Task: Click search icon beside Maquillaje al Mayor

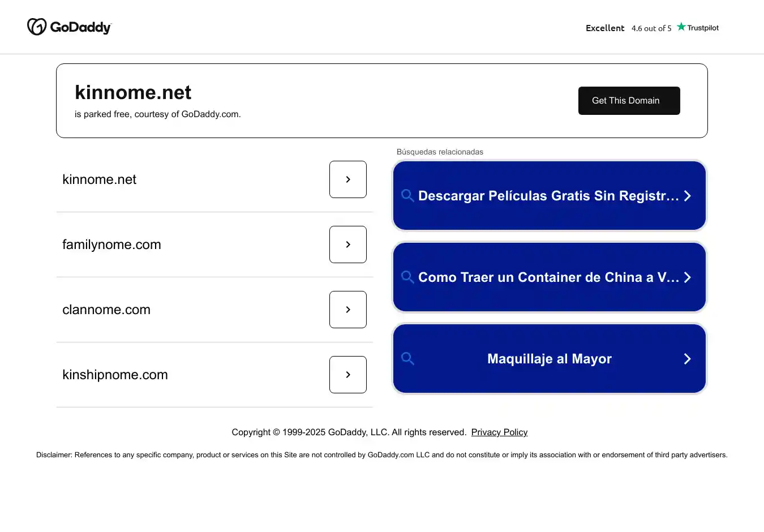Action: [407, 359]
